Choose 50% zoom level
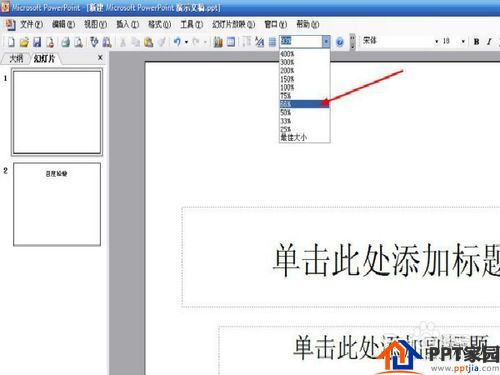 [x=305, y=112]
